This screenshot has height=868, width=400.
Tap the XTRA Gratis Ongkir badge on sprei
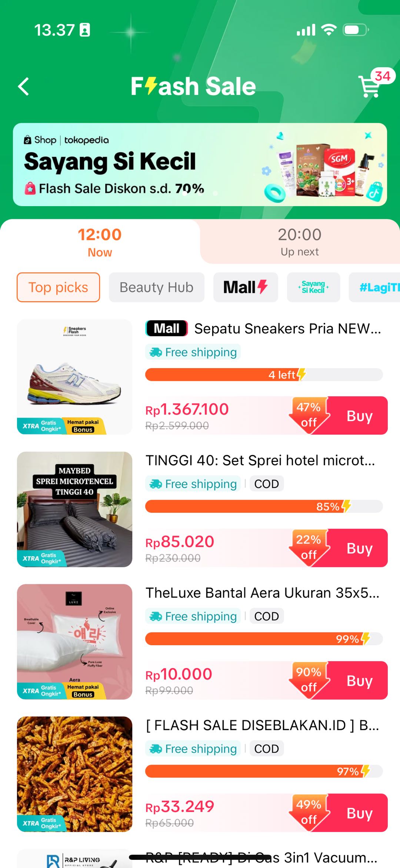pyautogui.click(x=41, y=558)
